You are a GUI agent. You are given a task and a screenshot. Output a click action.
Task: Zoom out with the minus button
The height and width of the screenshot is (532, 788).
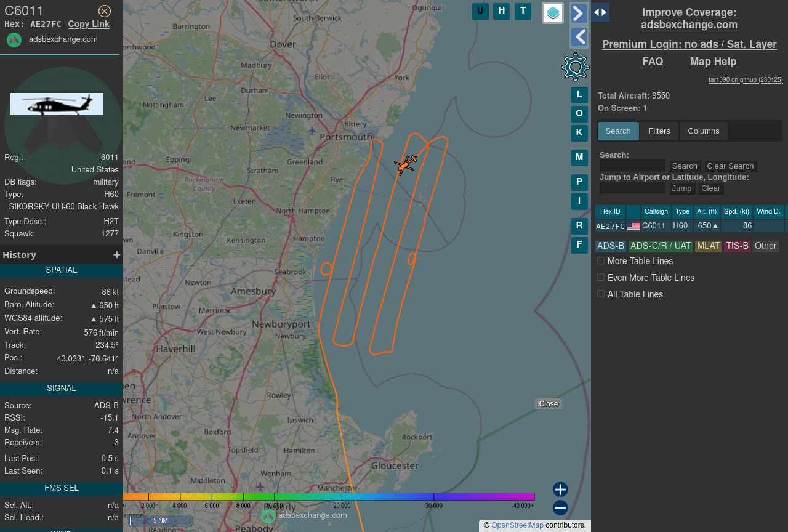(x=560, y=508)
